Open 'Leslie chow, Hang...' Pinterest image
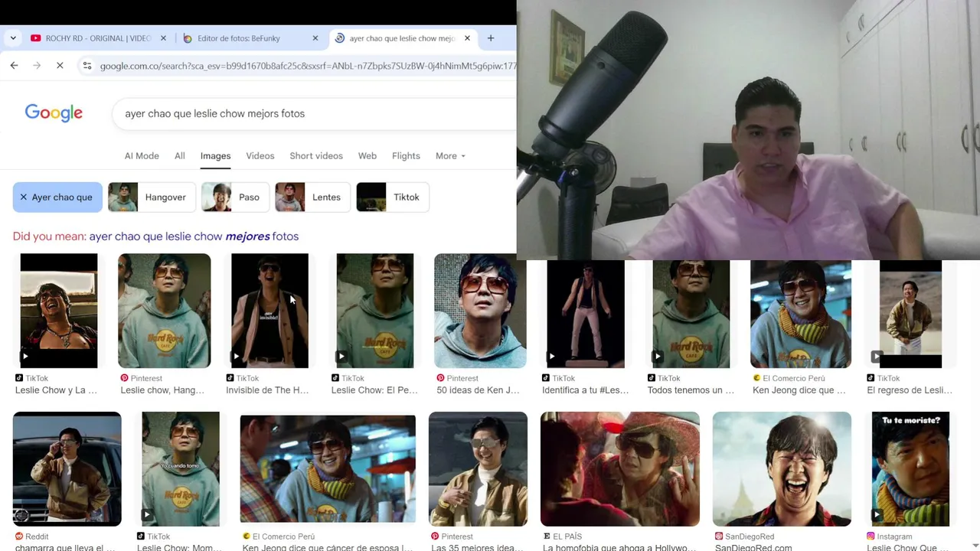Image resolution: width=980 pixels, height=551 pixels. [164, 311]
